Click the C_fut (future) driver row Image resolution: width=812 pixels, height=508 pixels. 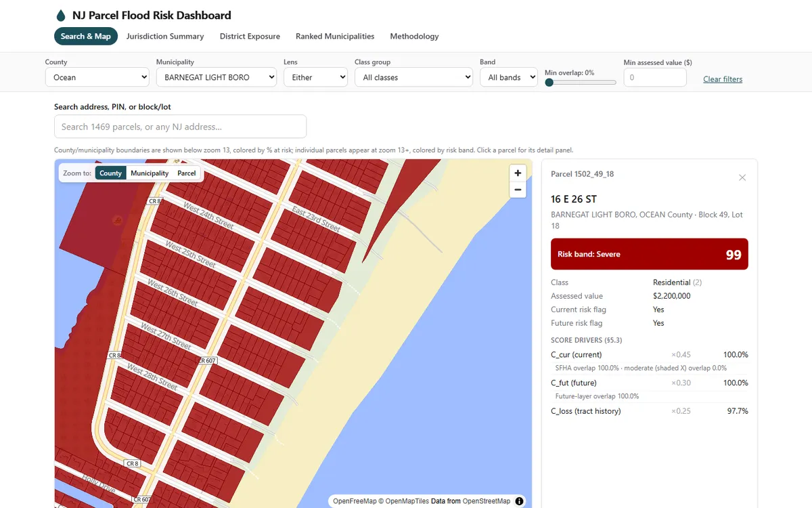(650, 383)
